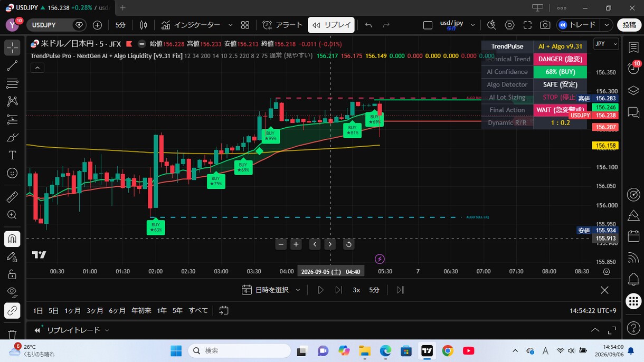This screenshot has height=362, width=644.
Task: Toggle the リプレイ bar replay mode button
Action: [x=332, y=25]
